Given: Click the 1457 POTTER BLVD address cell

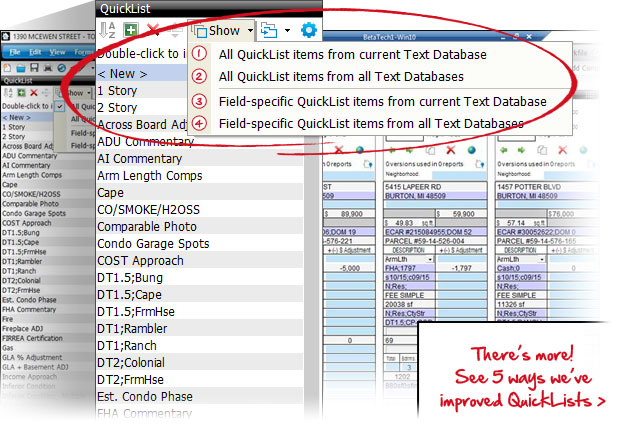Looking at the screenshot, I should click(546, 187).
